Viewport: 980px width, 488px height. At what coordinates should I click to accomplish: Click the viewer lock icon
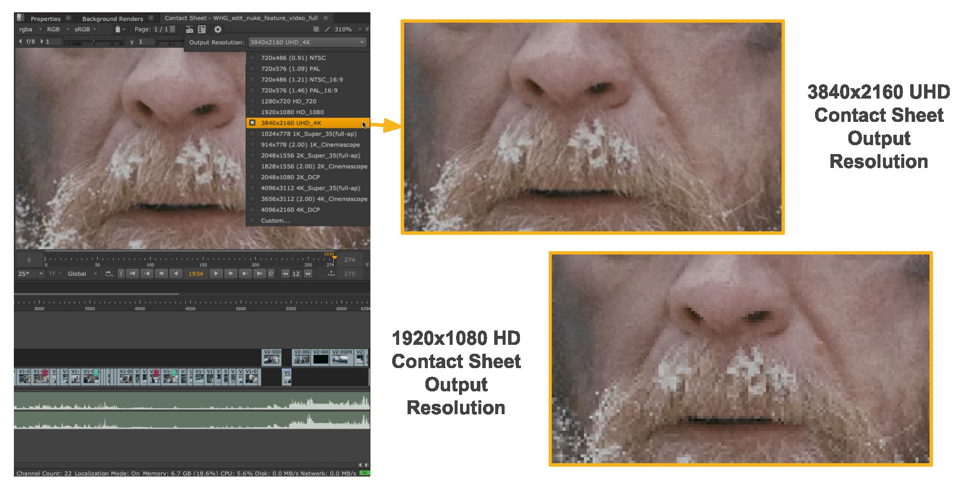click(118, 30)
